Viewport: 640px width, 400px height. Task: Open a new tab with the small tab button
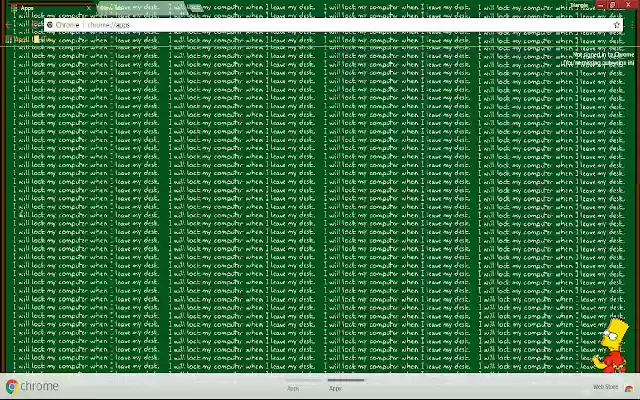coord(197,7)
